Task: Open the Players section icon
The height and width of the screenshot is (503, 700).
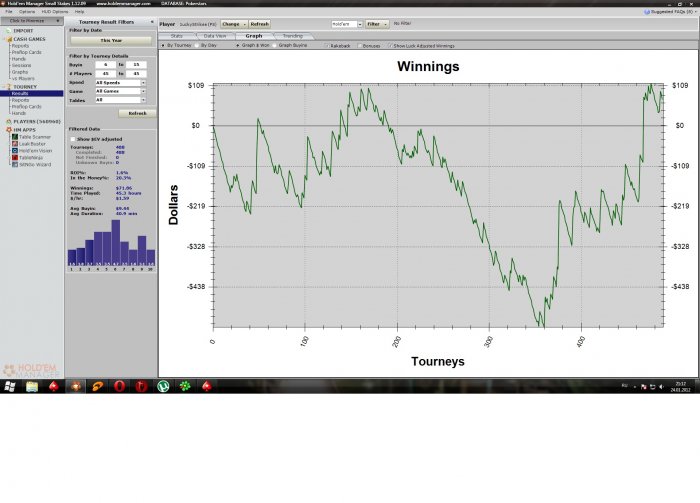Action: 8,121
